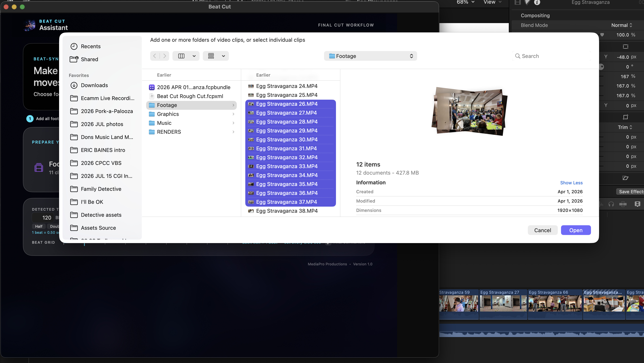Open the 68% viewer zoom menu

tap(465, 2)
